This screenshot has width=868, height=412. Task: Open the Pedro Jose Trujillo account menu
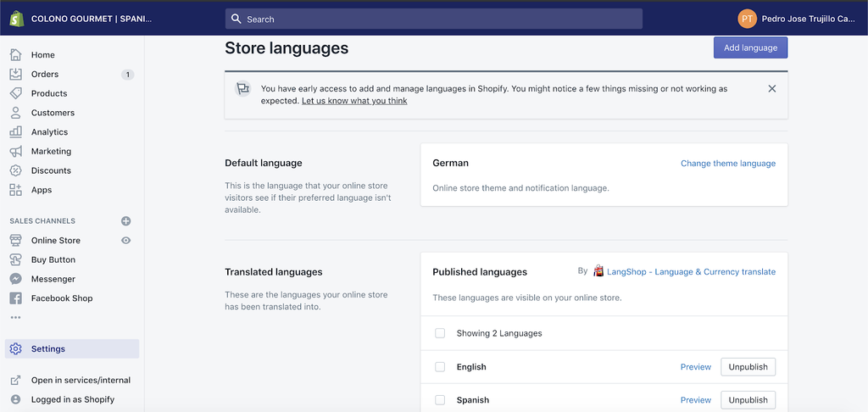(x=796, y=19)
